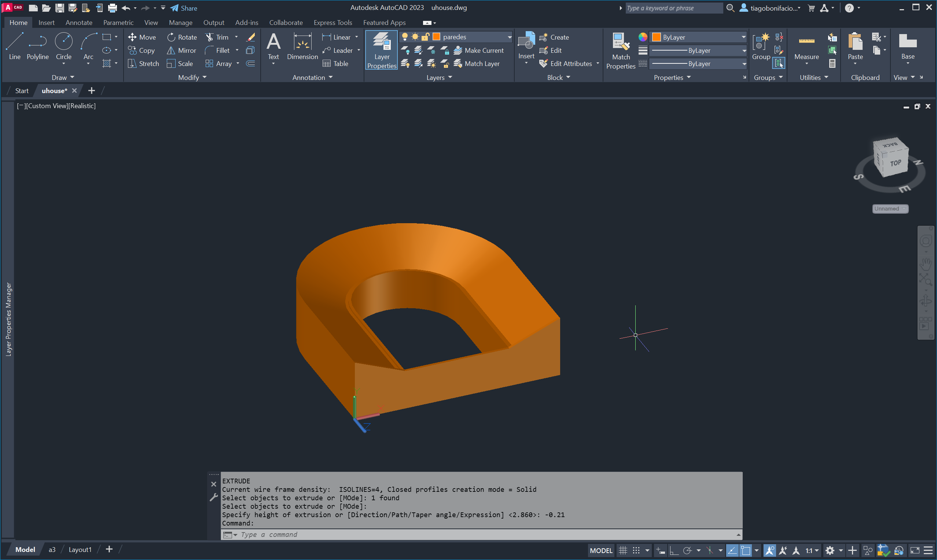Switch to the Annotate ribbon tab
This screenshot has height=560, width=937.
pos(79,23)
